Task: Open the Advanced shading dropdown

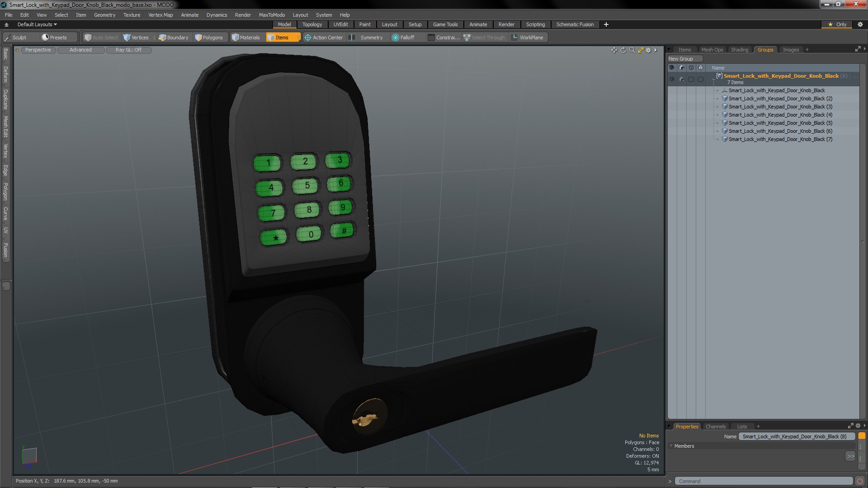Action: (x=80, y=50)
